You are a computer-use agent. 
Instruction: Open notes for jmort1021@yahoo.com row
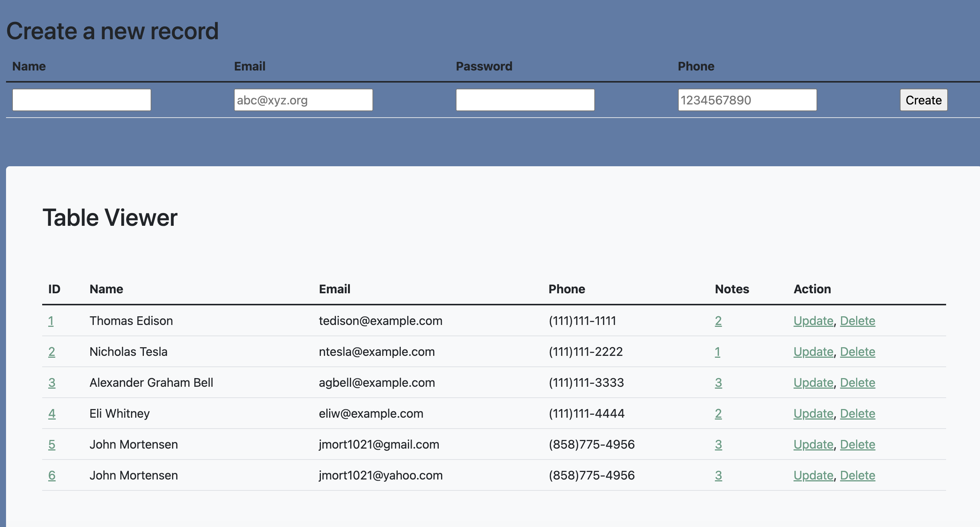tap(718, 475)
